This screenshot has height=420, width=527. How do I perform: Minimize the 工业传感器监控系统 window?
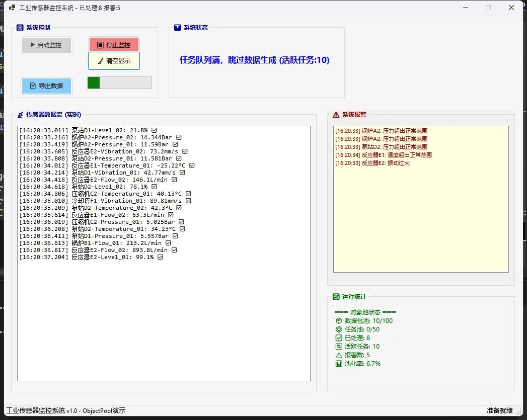(466, 8)
